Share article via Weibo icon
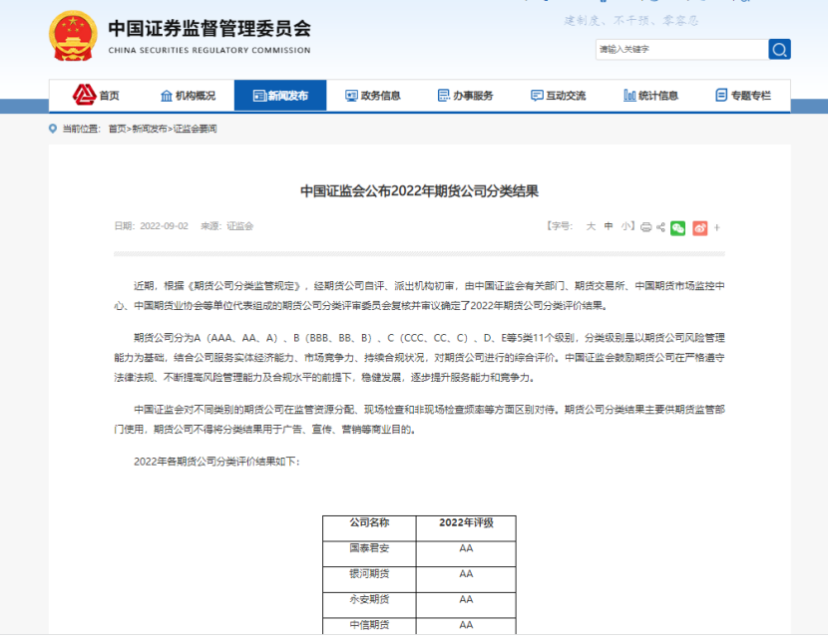828x644 pixels. tap(700, 227)
